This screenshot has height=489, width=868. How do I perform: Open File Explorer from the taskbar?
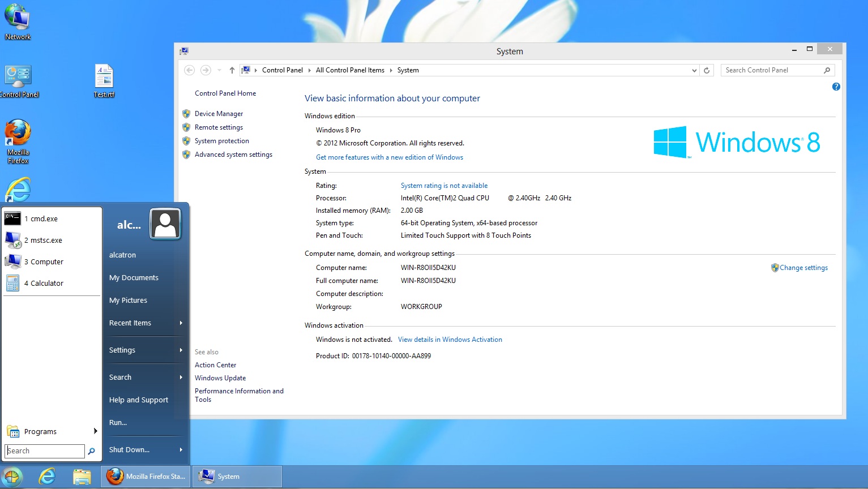click(82, 477)
